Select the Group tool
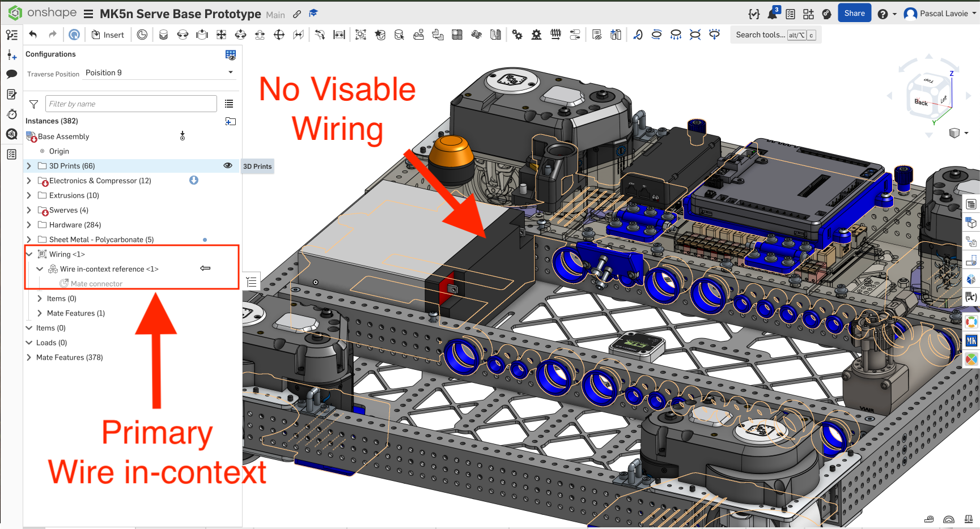Image resolution: width=980 pixels, height=529 pixels. [x=360, y=35]
